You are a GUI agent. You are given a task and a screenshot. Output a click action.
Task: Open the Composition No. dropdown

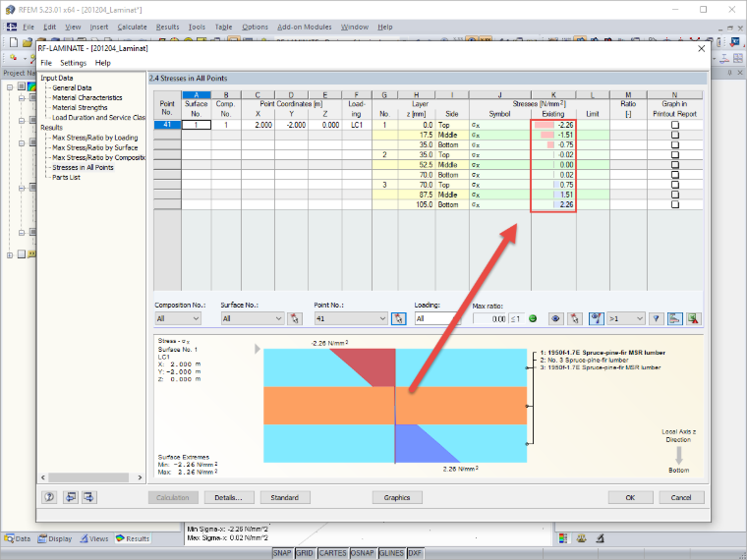click(178, 318)
